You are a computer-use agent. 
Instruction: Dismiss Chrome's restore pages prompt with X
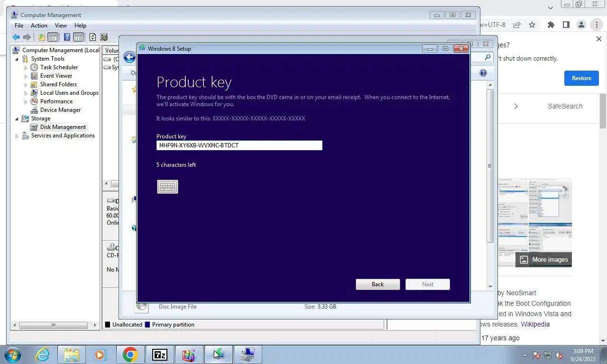[598, 39]
